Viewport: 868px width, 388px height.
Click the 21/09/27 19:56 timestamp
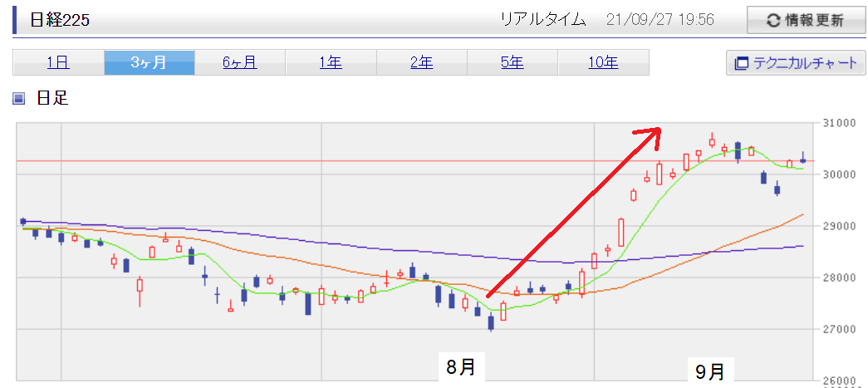[660, 20]
